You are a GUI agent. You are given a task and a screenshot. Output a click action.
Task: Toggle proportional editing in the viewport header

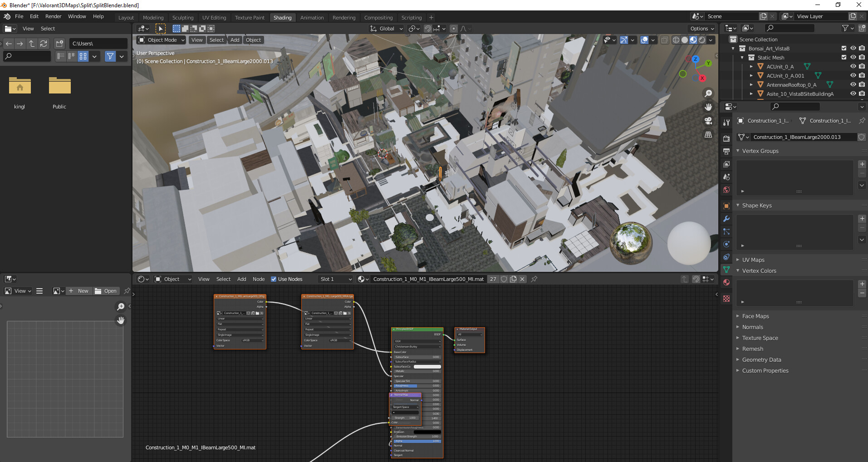coord(454,29)
